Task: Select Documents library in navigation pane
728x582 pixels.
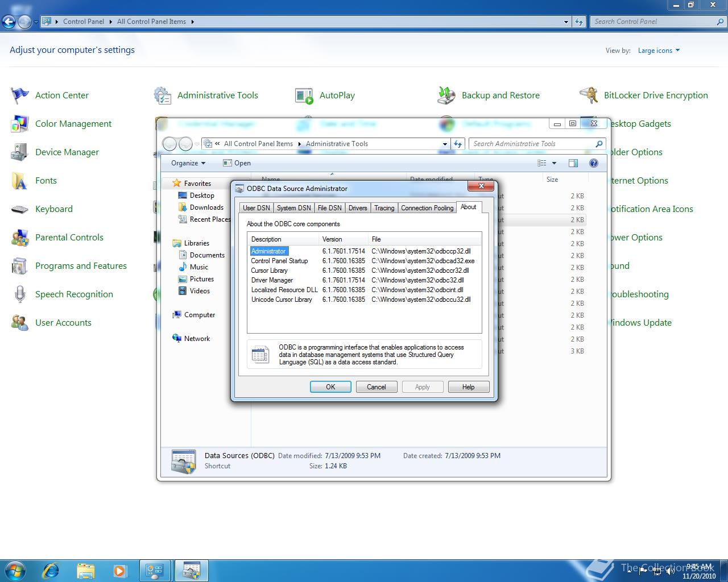Action: (207, 255)
